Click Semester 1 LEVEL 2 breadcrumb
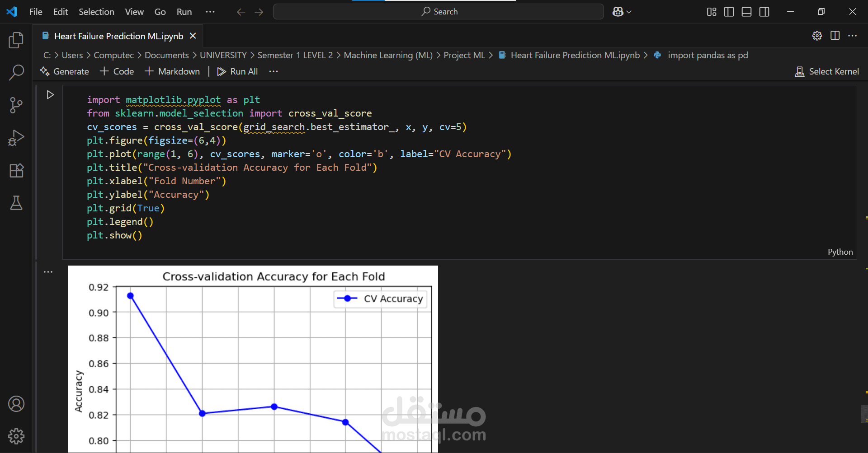 click(x=295, y=55)
